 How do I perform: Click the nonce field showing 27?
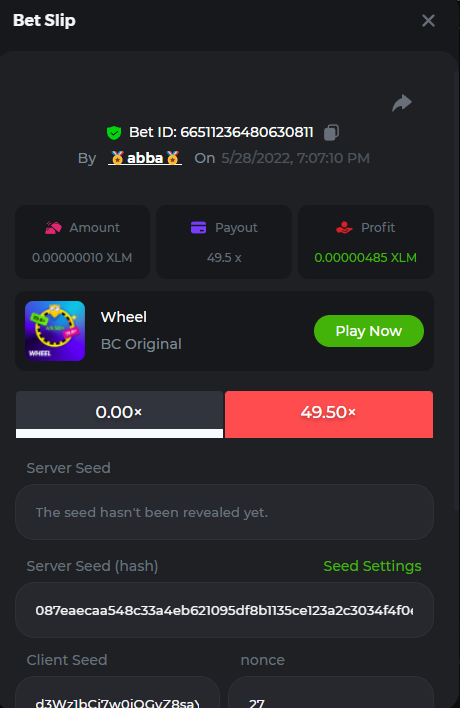click(331, 695)
